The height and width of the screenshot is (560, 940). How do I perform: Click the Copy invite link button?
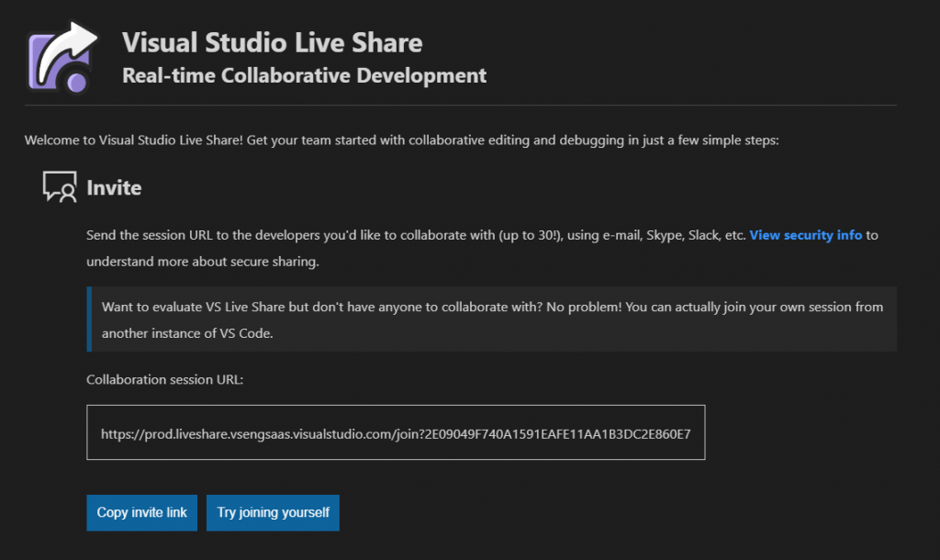pyautogui.click(x=141, y=512)
